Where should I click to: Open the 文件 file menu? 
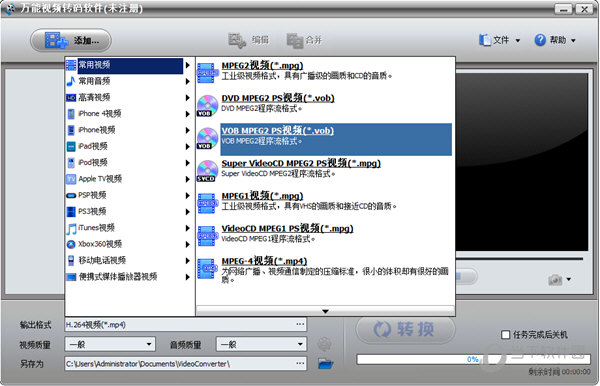pyautogui.click(x=499, y=40)
